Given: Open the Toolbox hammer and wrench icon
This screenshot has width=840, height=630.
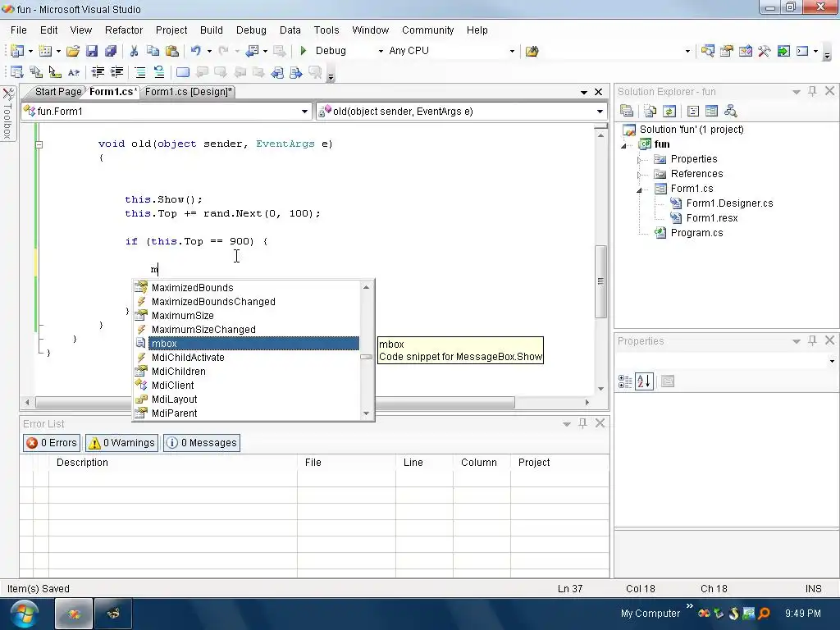Looking at the screenshot, I should (765, 51).
